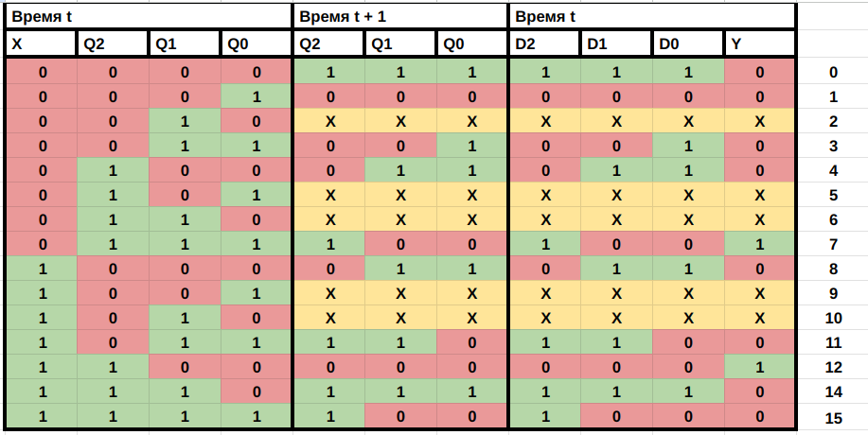Click the leftmost "Время t" header cell
The height and width of the screenshot is (435, 868).
point(148,17)
